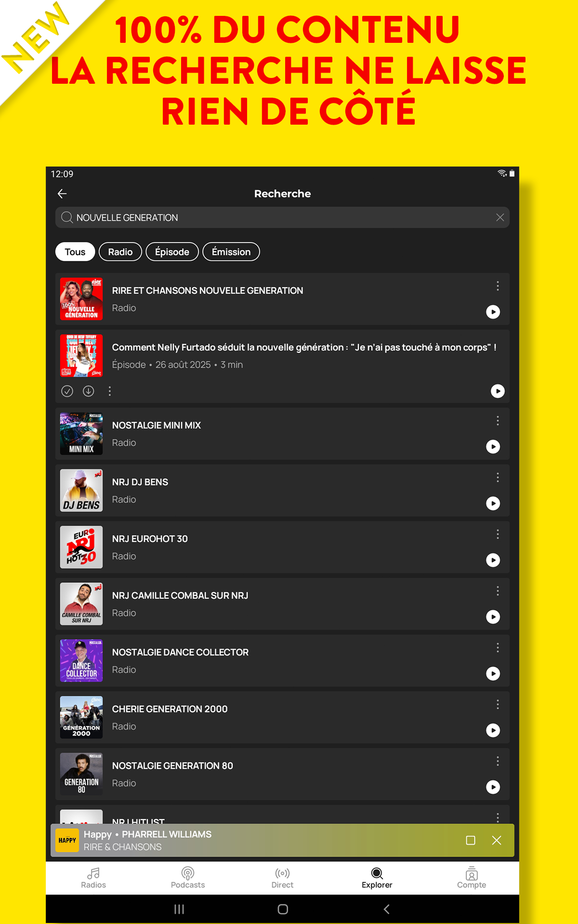Screen dimensions: 578x924
Task: Filter results by Épisode
Action: tap(172, 252)
